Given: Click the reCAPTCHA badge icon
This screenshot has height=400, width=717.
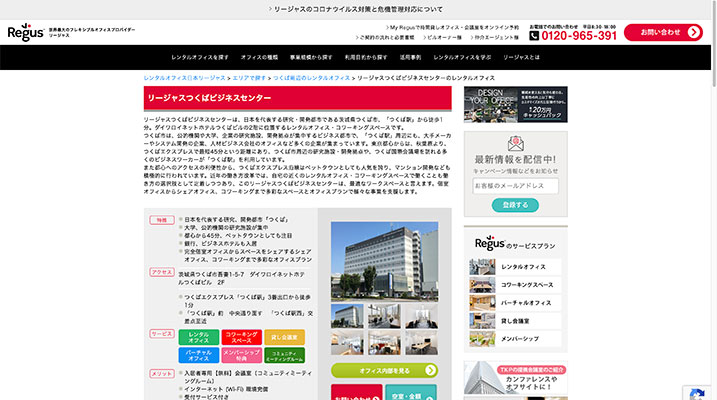Looking at the screenshot, I should pos(697,394).
